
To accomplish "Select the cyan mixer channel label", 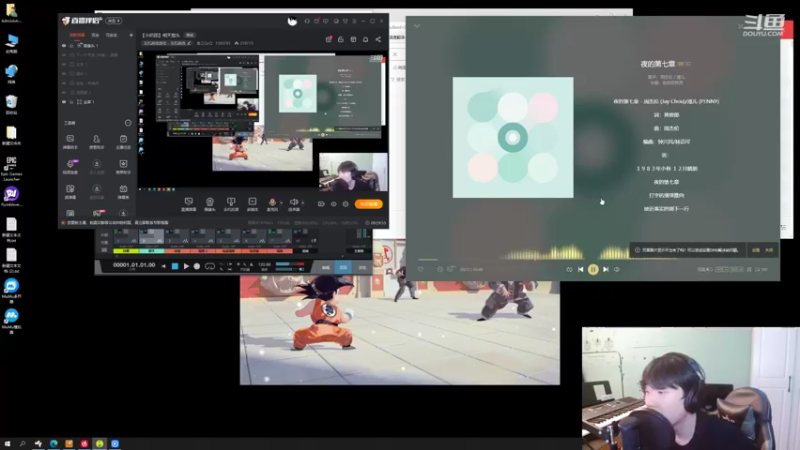I will (152, 251).
